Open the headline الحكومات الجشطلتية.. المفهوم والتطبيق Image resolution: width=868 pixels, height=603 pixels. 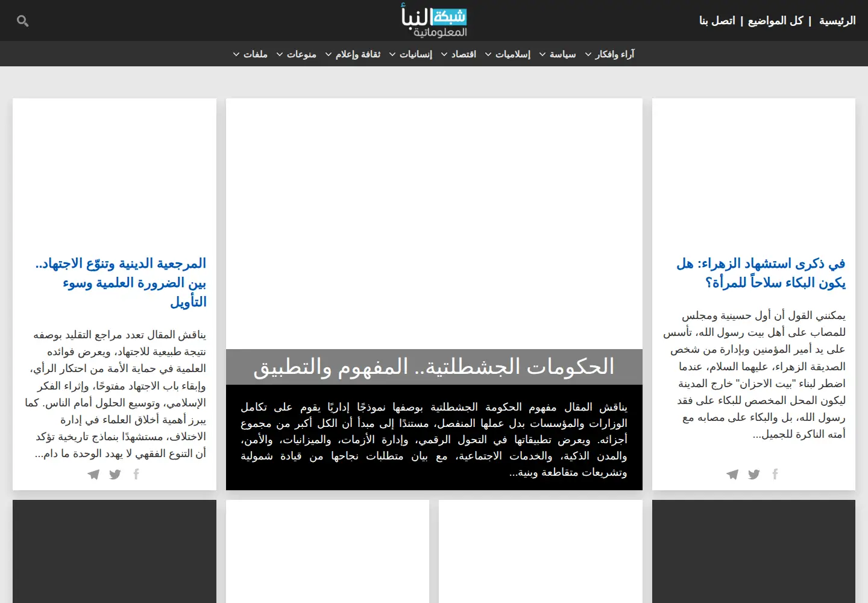[x=434, y=367]
